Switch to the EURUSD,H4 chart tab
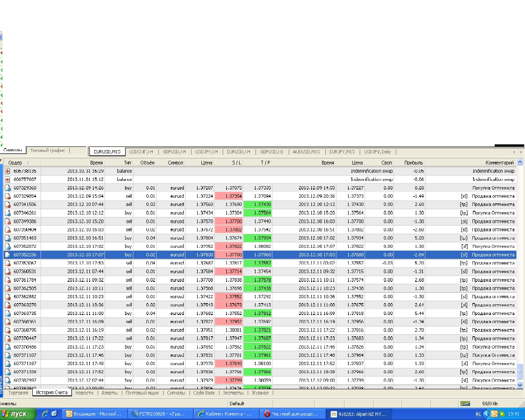Image resolution: width=525 pixels, height=420 pixels. (x=239, y=152)
